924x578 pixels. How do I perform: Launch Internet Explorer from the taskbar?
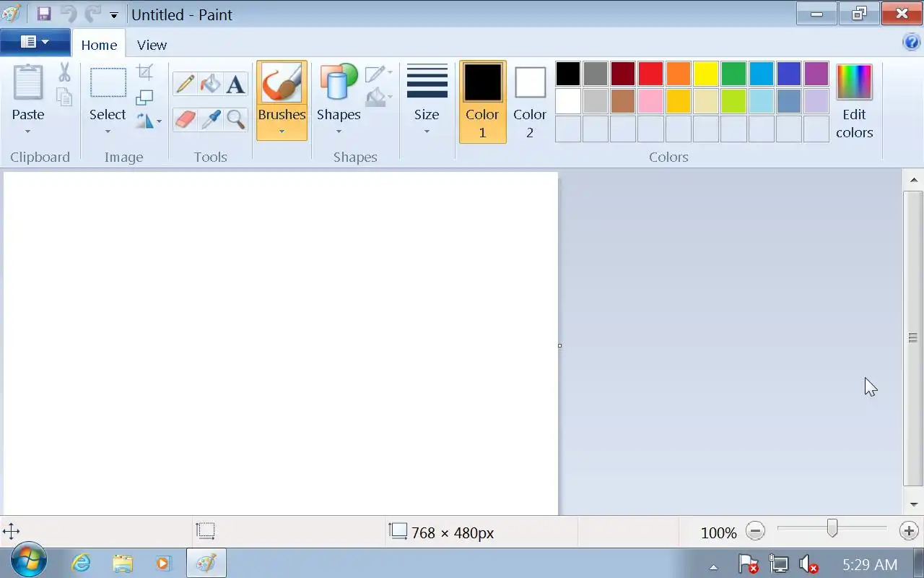click(x=82, y=563)
